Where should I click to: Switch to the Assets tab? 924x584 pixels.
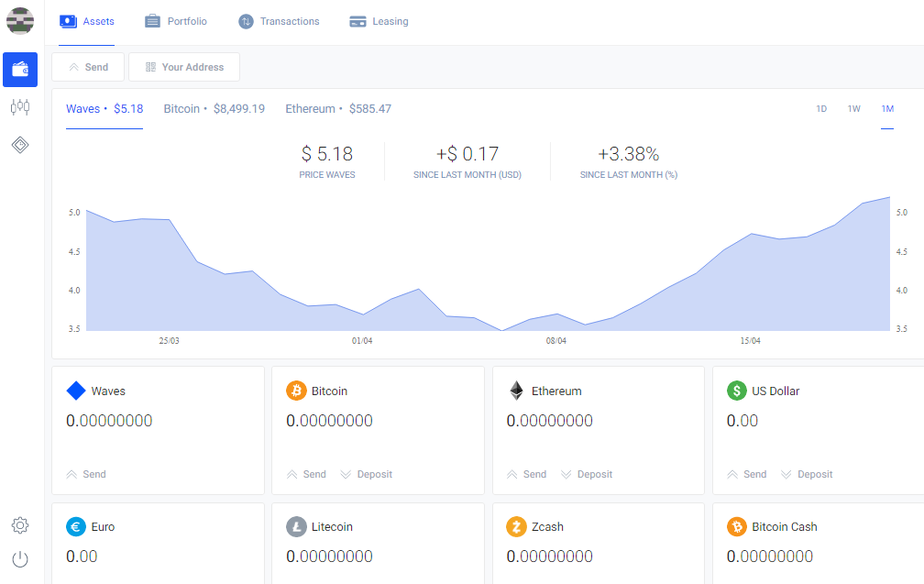coord(86,22)
